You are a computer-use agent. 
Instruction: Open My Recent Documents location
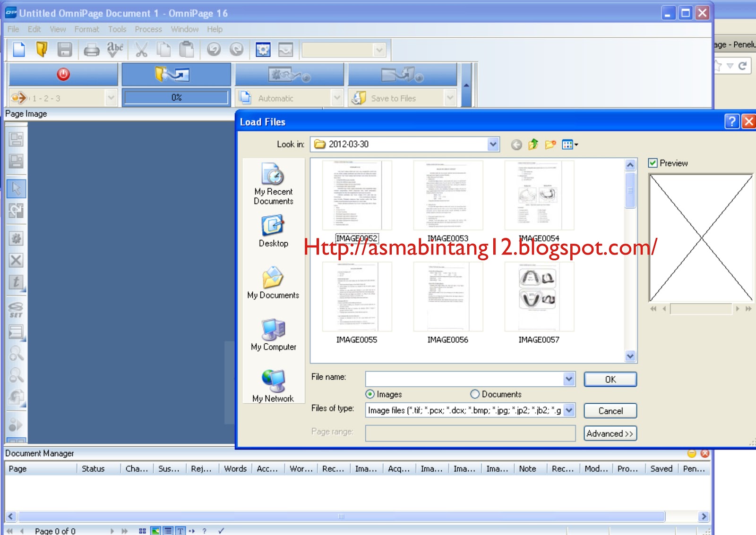pos(274,184)
